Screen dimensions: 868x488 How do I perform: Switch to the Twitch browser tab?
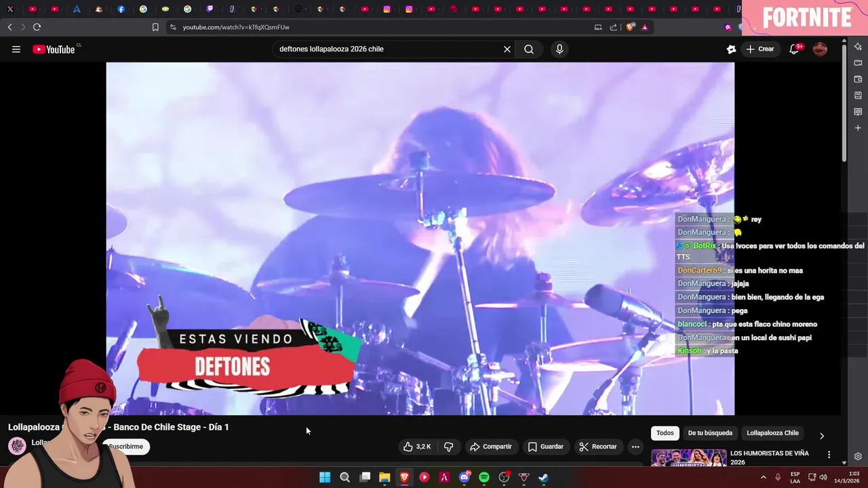click(x=210, y=9)
